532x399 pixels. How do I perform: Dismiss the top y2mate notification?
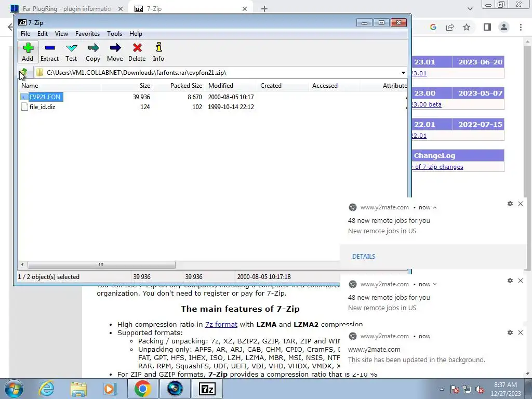point(521,204)
